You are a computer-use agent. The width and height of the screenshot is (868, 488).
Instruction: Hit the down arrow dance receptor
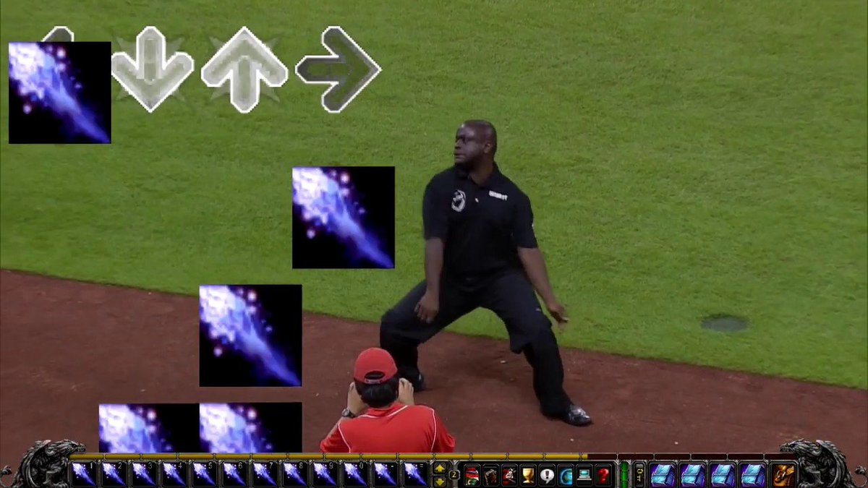click(152, 69)
